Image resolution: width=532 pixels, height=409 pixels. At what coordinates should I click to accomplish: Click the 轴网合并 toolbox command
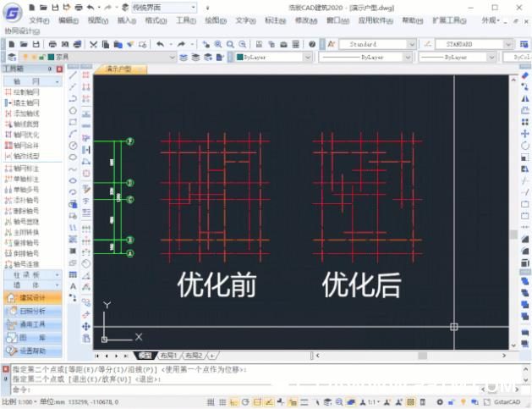tap(22, 146)
